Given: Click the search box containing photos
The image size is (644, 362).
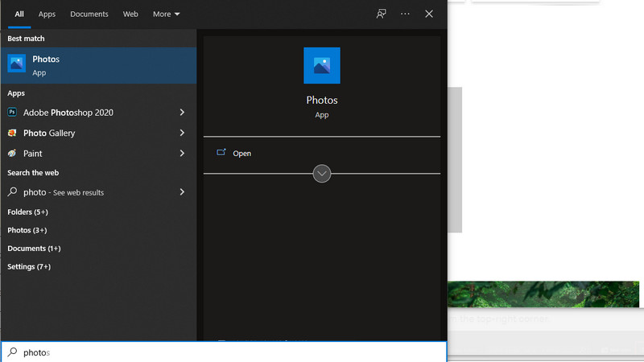Looking at the screenshot, I should [x=225, y=352].
